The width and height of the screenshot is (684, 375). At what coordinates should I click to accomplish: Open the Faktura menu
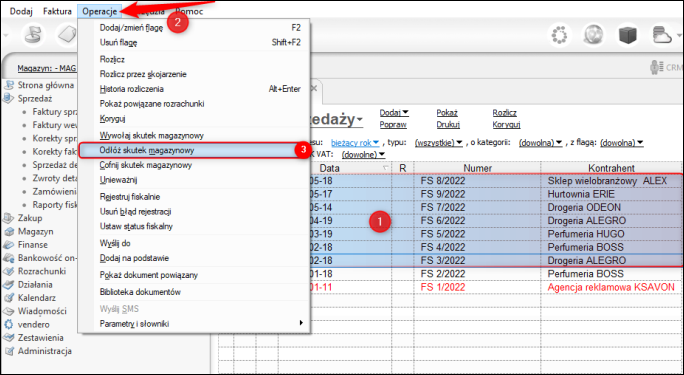pyautogui.click(x=58, y=11)
